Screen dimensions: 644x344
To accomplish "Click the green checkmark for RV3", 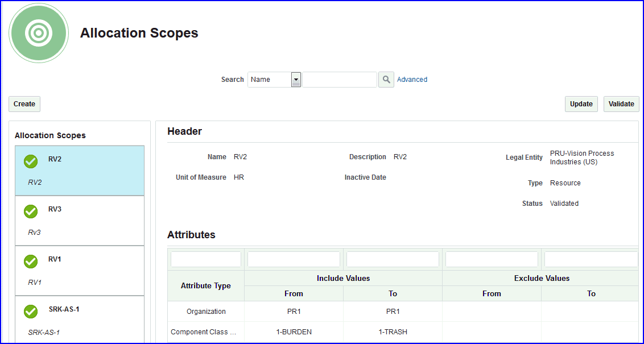I will 31,212.
